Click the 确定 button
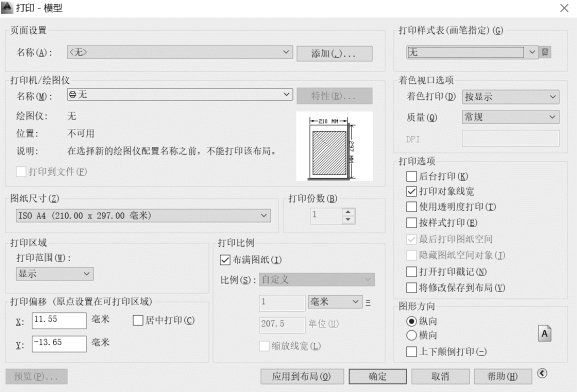The height and width of the screenshot is (392, 577). [378, 377]
